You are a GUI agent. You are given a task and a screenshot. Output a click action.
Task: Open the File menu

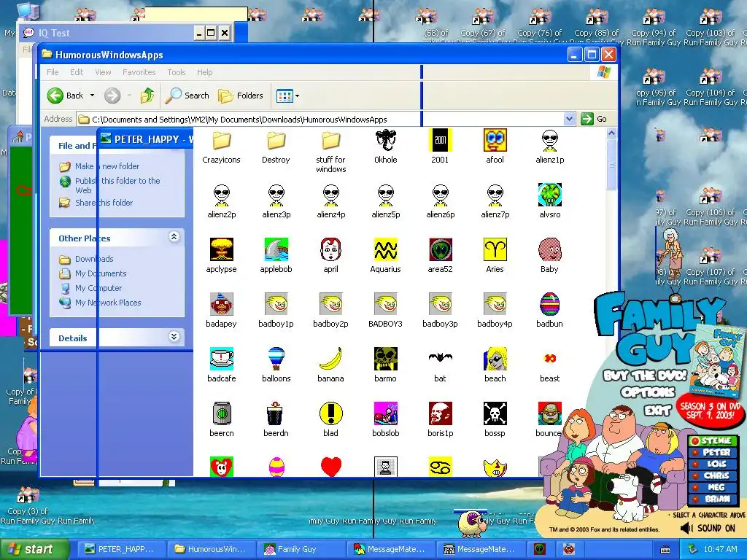(53, 72)
